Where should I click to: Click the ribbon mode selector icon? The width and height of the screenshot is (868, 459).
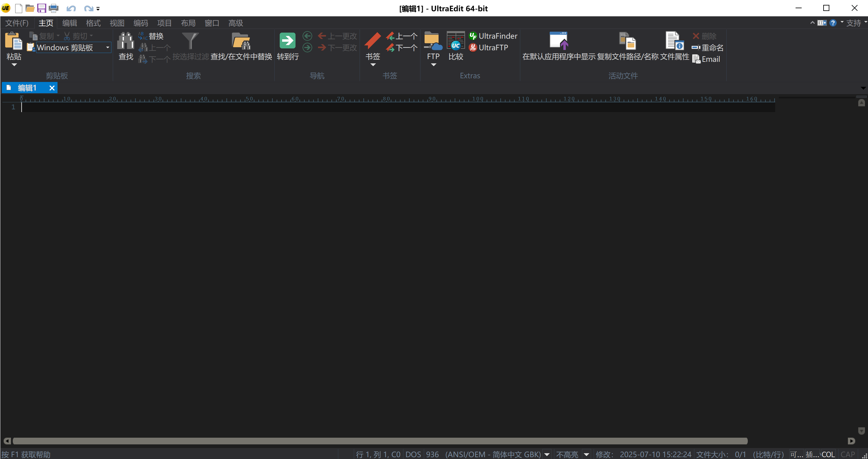(x=822, y=23)
